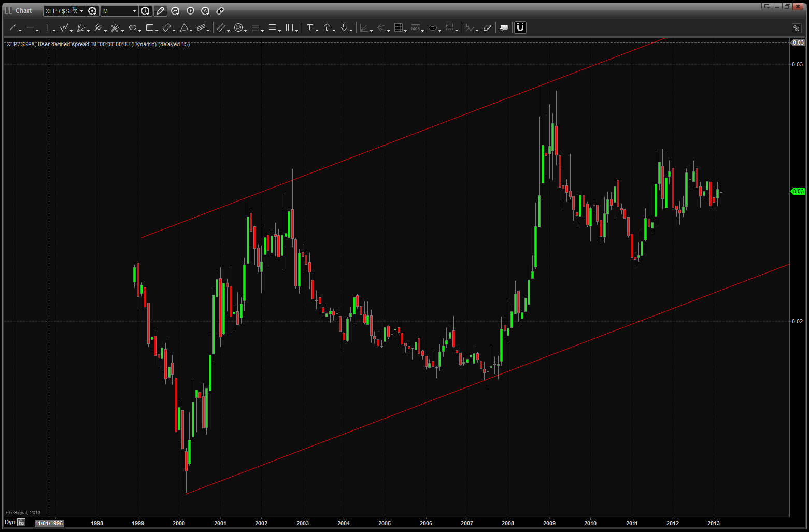Select the up arrow marker tool

327,28
